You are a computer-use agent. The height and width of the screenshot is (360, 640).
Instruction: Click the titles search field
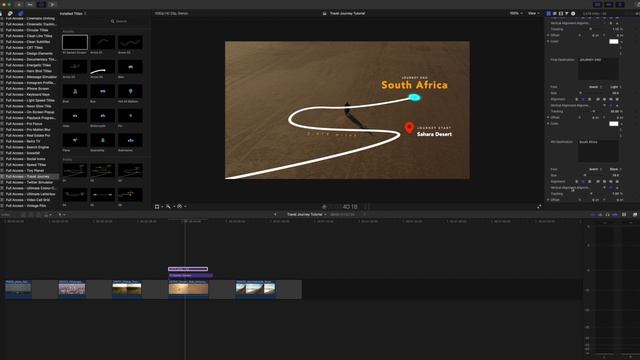[x=122, y=21]
